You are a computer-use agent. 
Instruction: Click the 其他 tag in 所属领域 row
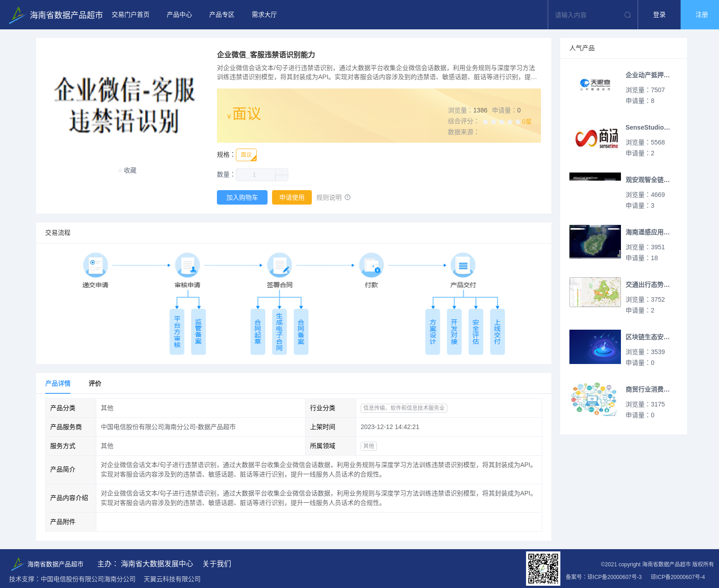point(369,446)
